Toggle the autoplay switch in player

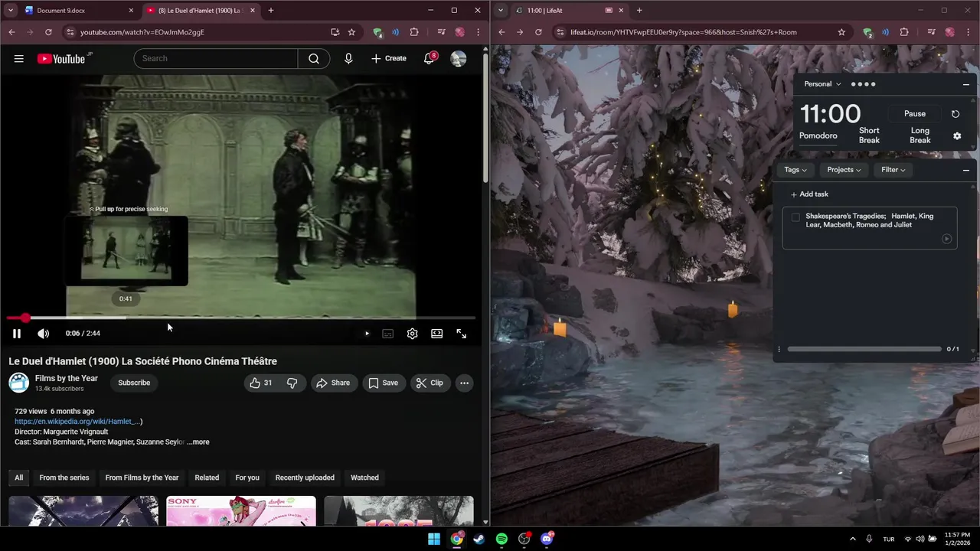(x=367, y=333)
